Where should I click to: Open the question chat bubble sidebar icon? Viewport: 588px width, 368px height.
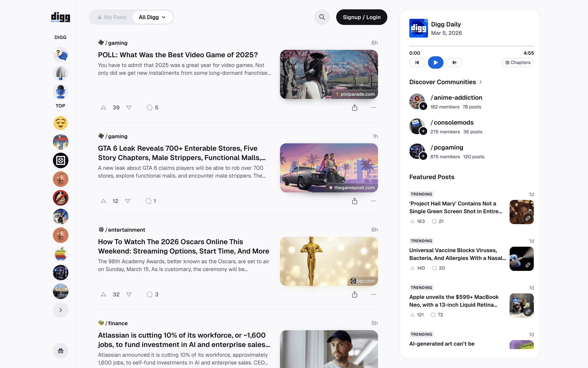click(61, 55)
